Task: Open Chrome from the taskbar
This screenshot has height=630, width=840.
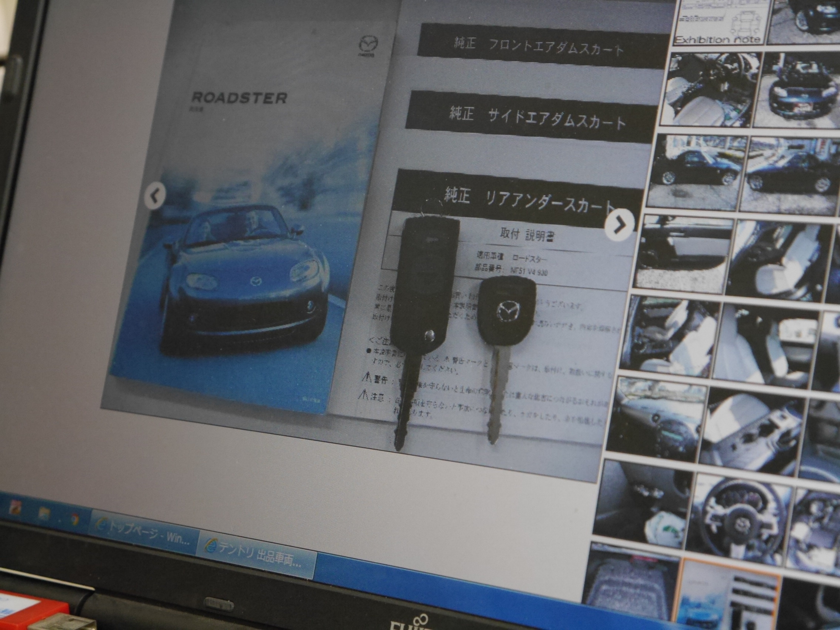Action: point(74,520)
